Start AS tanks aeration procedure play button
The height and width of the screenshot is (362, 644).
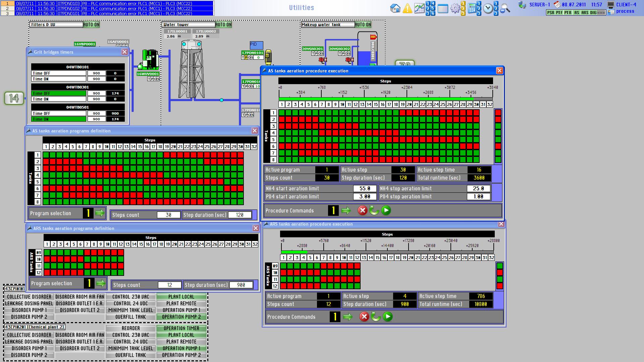[x=386, y=210]
